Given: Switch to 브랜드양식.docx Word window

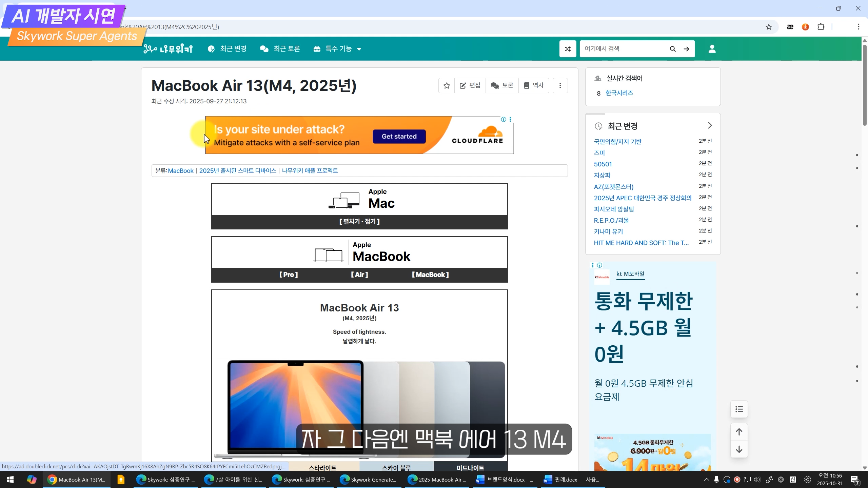Looking at the screenshot, I should pyautogui.click(x=505, y=480).
